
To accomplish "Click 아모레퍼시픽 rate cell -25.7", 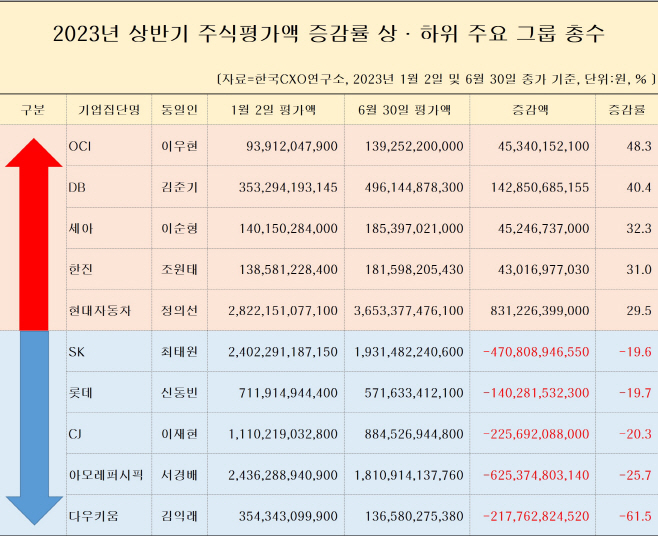I will (x=627, y=475).
